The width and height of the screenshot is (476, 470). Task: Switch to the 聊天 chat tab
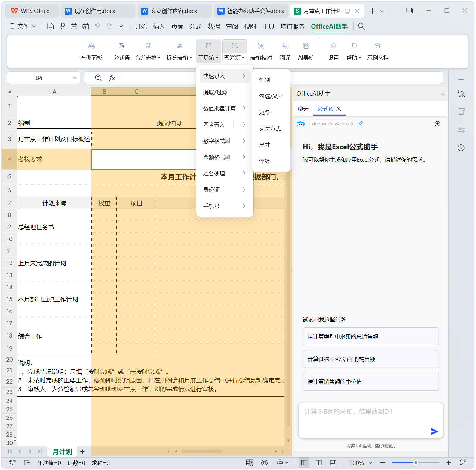[x=303, y=109]
